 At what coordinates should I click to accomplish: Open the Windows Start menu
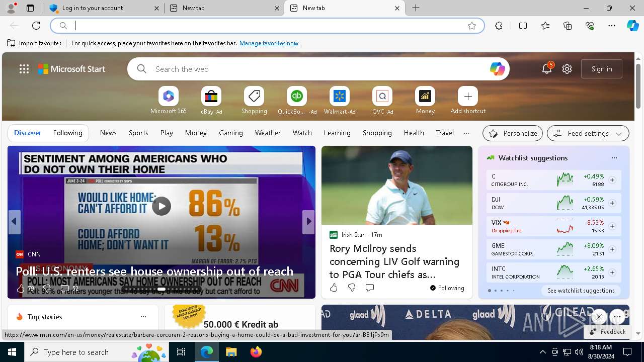(x=12, y=352)
